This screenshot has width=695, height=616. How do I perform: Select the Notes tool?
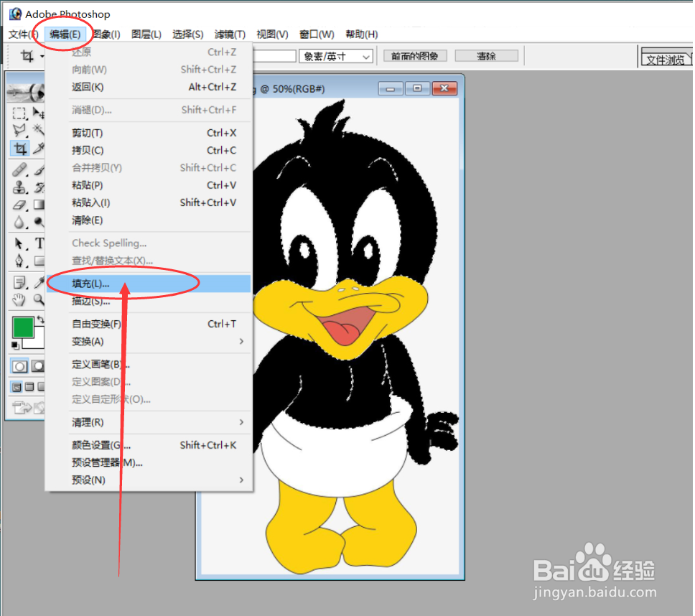tap(19, 282)
